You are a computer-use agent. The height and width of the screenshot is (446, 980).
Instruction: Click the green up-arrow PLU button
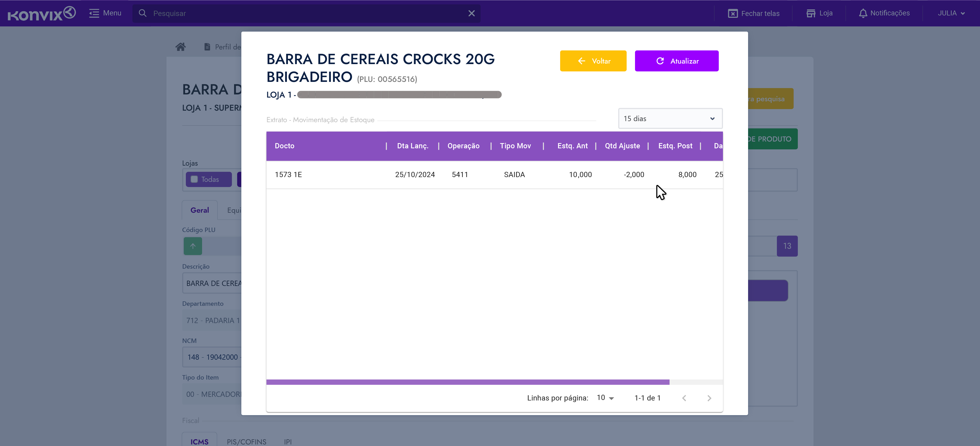(193, 246)
